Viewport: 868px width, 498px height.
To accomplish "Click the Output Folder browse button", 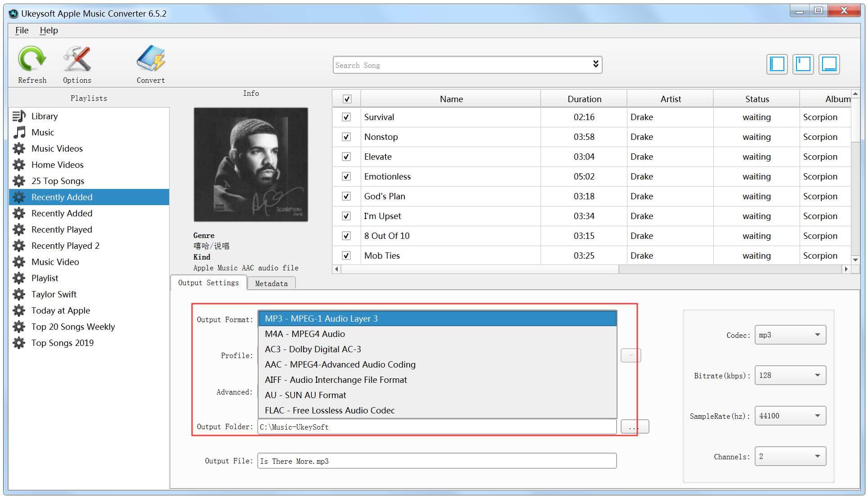I will [x=634, y=427].
